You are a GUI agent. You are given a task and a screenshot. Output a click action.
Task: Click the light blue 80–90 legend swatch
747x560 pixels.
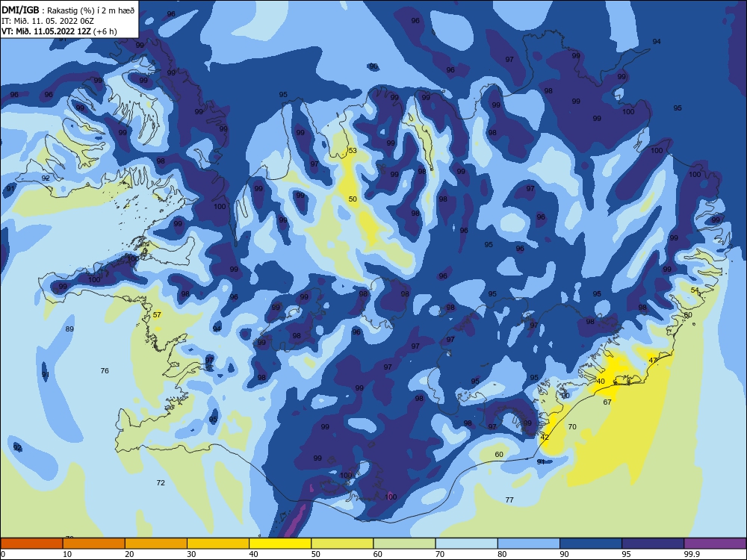(x=529, y=544)
